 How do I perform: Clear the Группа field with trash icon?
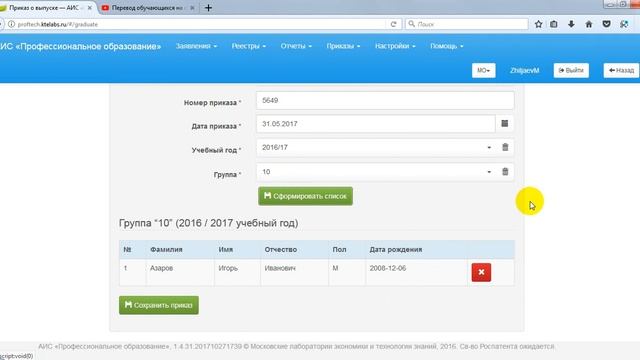point(505,171)
